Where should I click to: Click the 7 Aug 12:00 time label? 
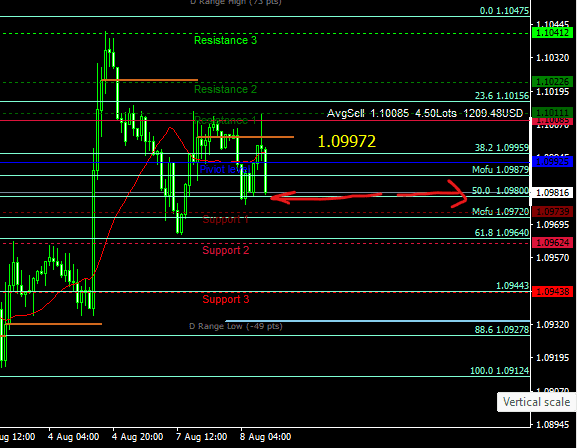[x=202, y=437]
